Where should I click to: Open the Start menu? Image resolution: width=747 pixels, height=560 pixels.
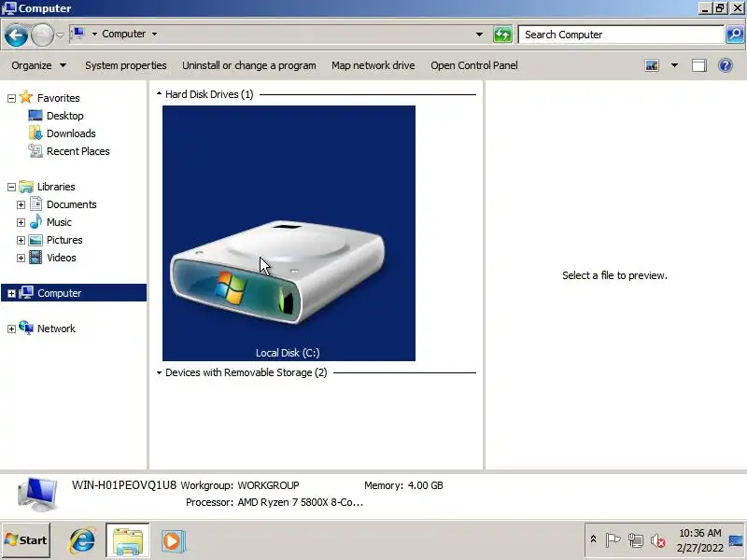pyautogui.click(x=26, y=540)
